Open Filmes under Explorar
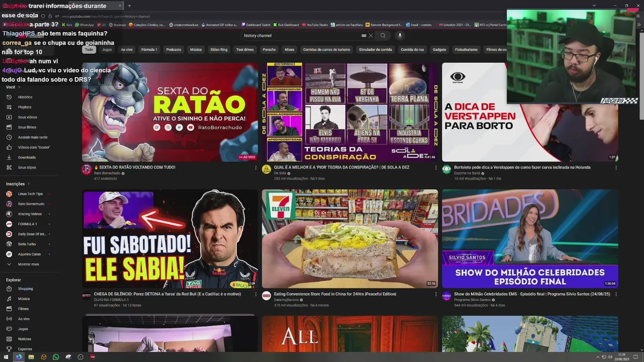Screen dimensions: 644x362 click(23, 309)
